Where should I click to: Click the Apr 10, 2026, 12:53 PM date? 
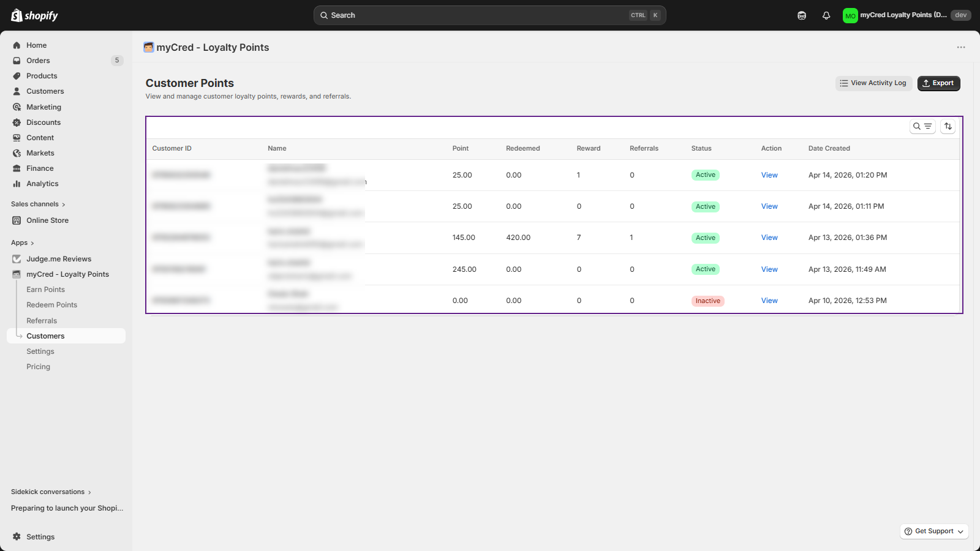[848, 301]
